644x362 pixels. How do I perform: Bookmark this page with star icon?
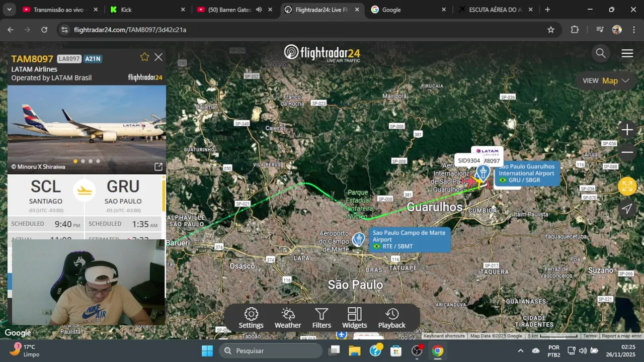point(551,30)
